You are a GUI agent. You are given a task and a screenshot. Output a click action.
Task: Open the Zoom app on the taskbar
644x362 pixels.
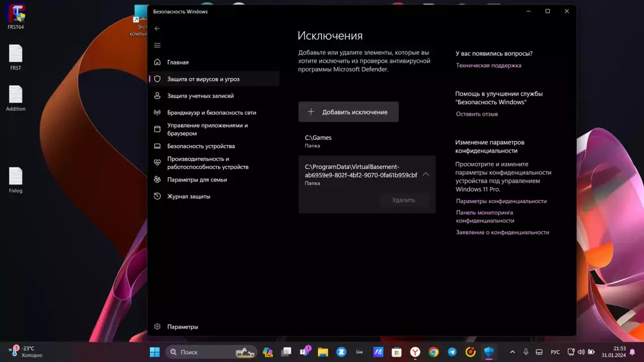pyautogui.click(x=341, y=352)
